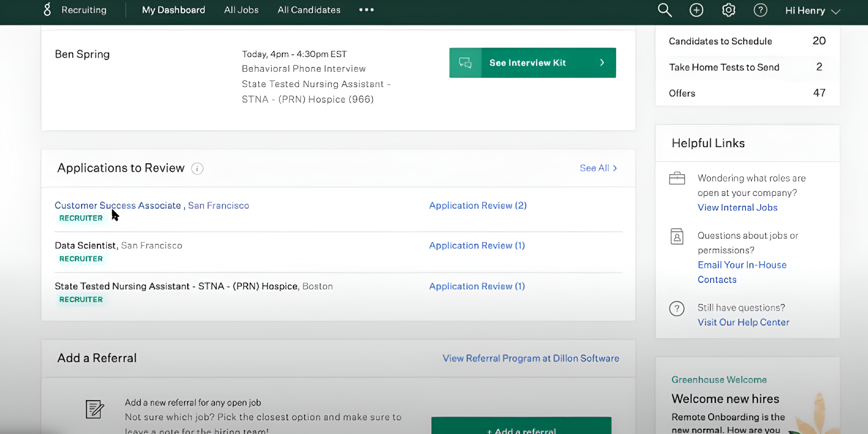Open search using the magnifier icon

tap(664, 10)
